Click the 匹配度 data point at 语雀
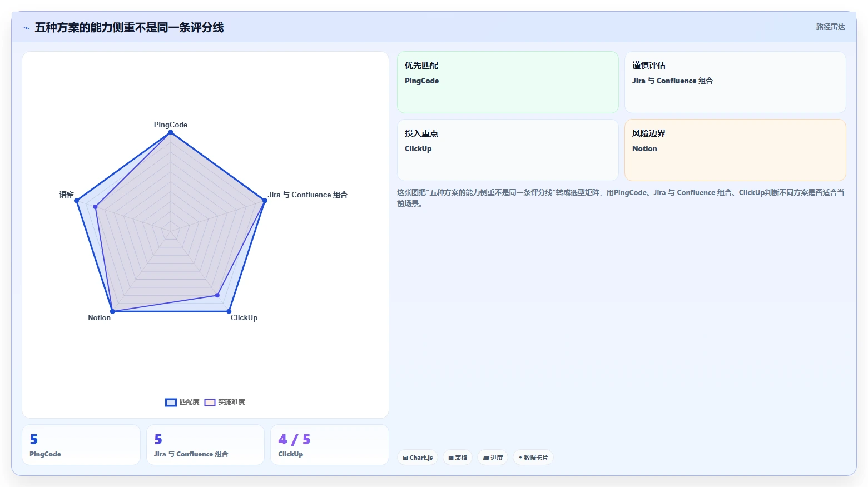This screenshot has width=868, height=487. 77,201
